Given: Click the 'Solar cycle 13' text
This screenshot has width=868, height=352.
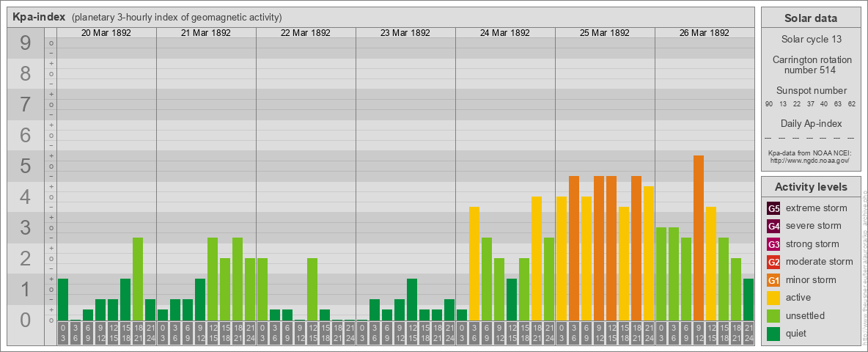Looking at the screenshot, I should [810, 40].
